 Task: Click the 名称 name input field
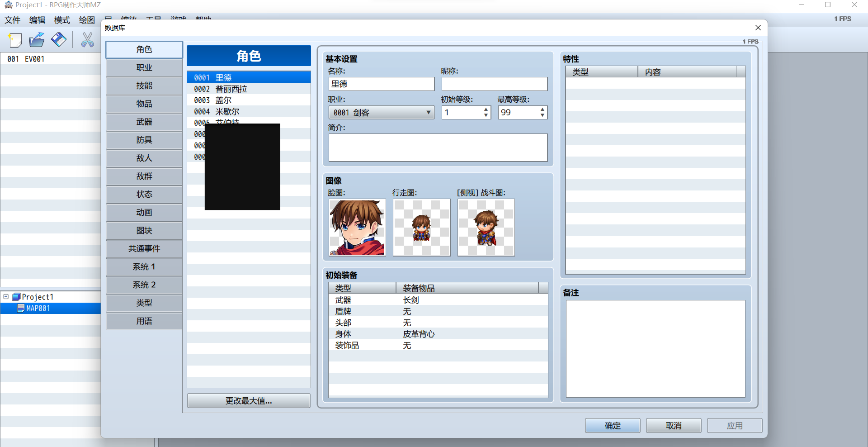(x=382, y=84)
